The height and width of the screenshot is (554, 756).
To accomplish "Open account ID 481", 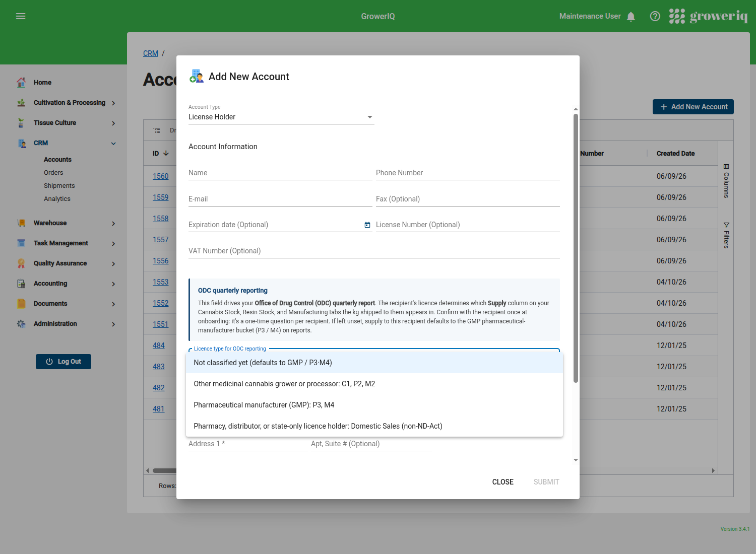I will pyautogui.click(x=159, y=409).
